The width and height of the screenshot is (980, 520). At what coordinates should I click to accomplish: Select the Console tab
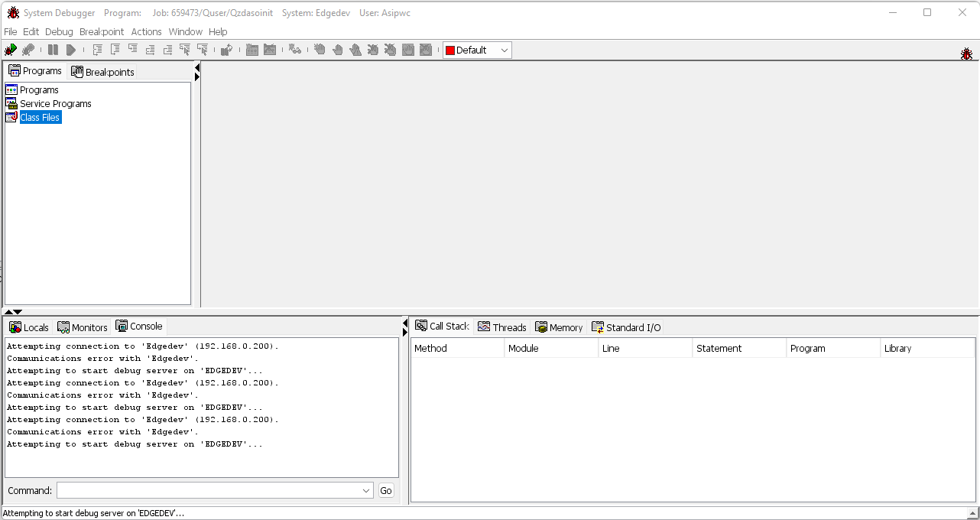tap(139, 326)
